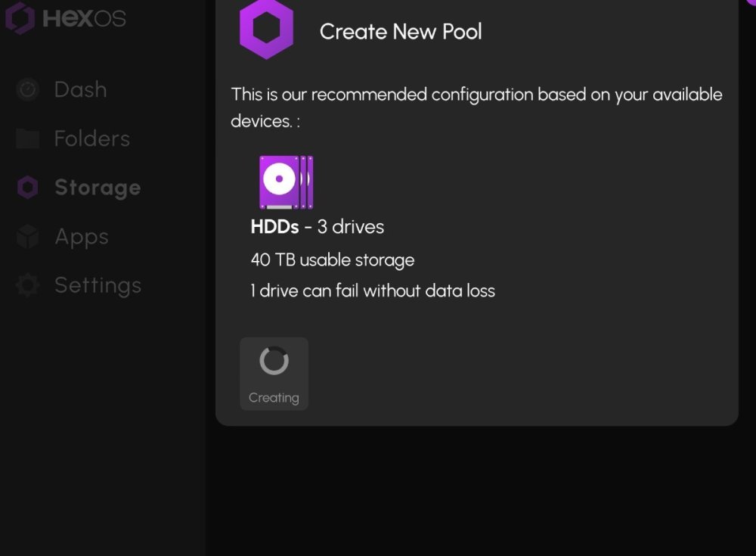Navigate to Settings label in sidebar

[x=98, y=285]
